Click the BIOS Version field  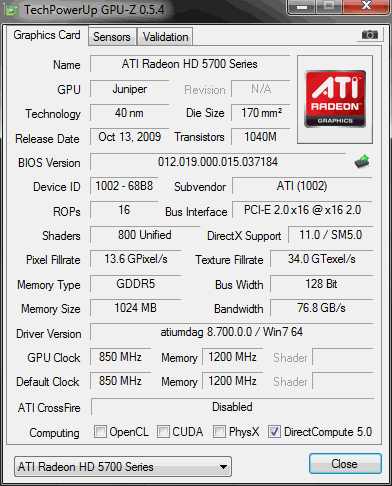click(x=218, y=162)
